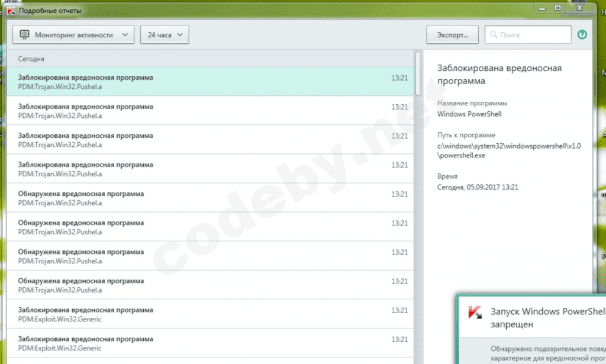
Task: Select fourth Заблокирована вредоносная программа Pushel.a entry
Action: pos(210,169)
